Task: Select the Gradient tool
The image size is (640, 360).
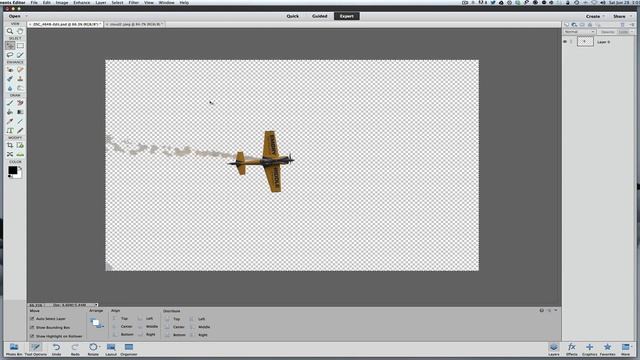Action: (20, 112)
